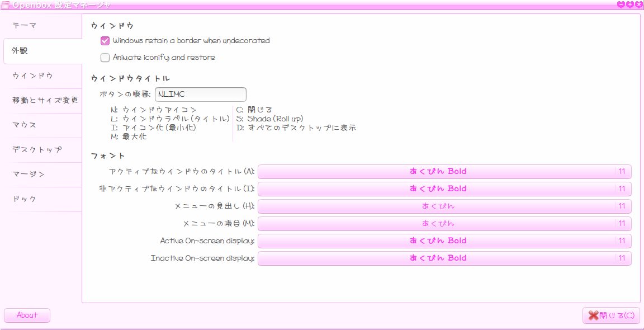The height and width of the screenshot is (330, 644).
Task: Click the ボタンの順番: label
Action: [x=125, y=95]
